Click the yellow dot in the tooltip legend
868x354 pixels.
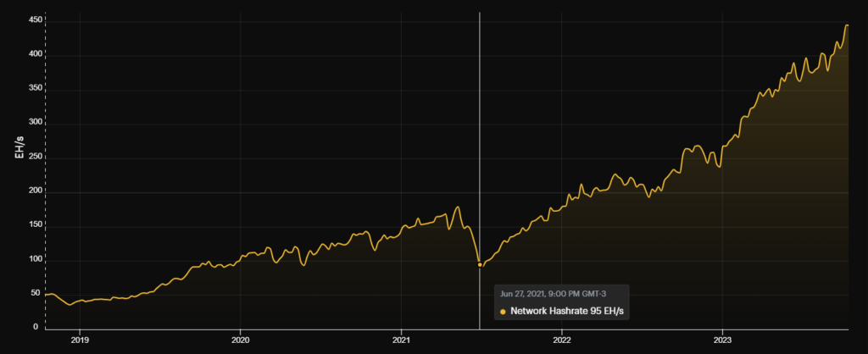point(503,312)
